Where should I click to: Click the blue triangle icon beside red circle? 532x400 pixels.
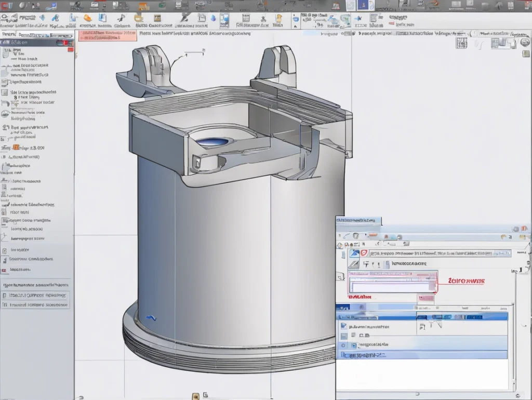354,253
